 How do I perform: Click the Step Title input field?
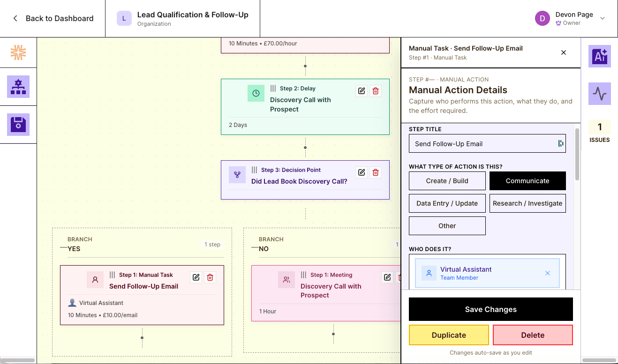tap(483, 144)
